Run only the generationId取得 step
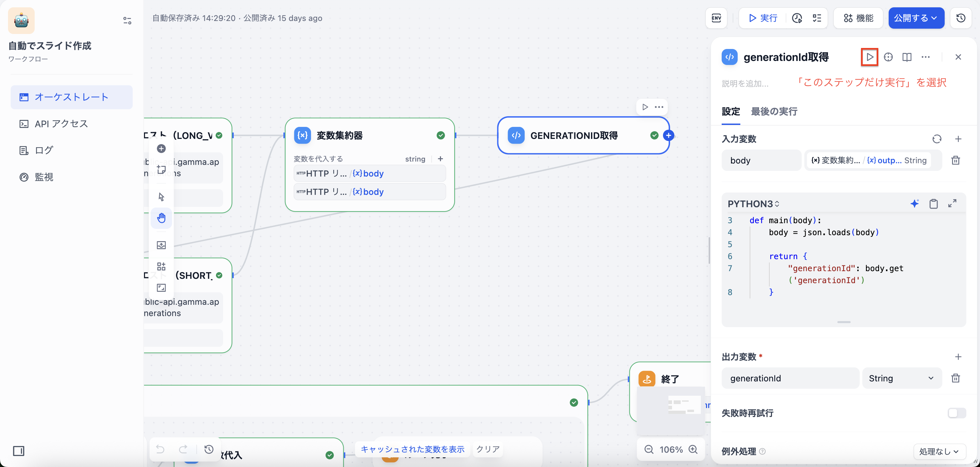The width and height of the screenshot is (980, 467). (x=869, y=57)
